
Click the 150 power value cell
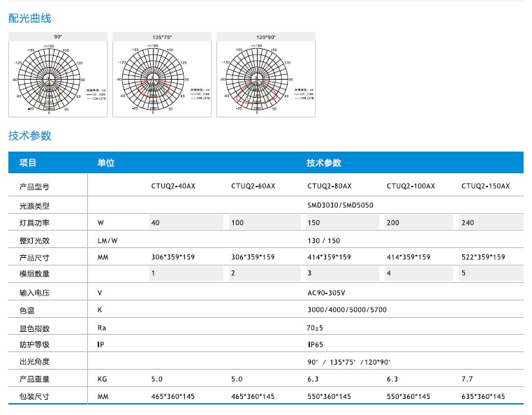click(x=342, y=222)
